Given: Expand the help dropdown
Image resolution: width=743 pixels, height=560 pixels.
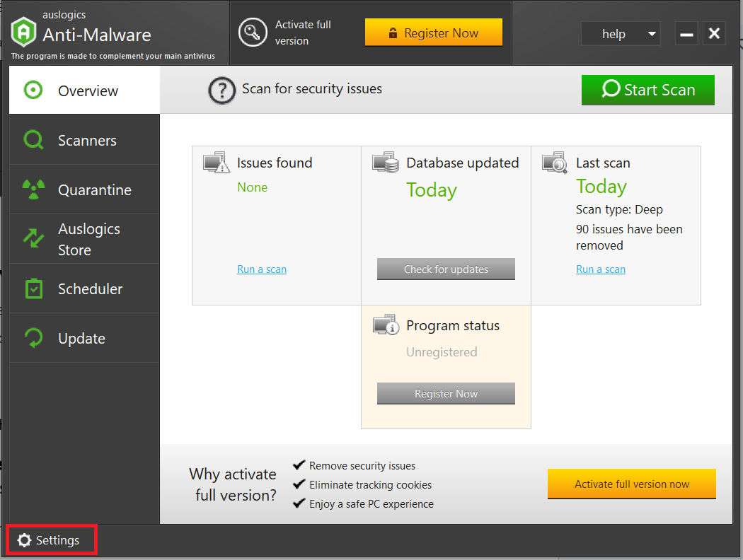Looking at the screenshot, I should [x=620, y=33].
